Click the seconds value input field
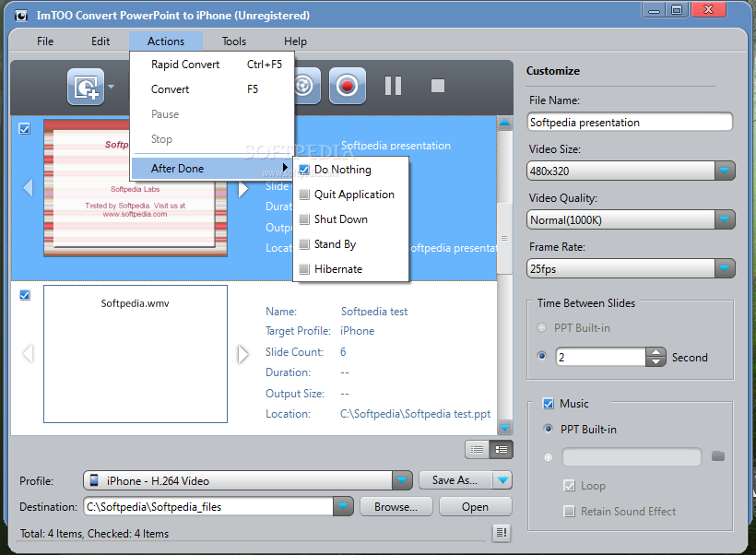The width and height of the screenshot is (756, 555). 601,357
